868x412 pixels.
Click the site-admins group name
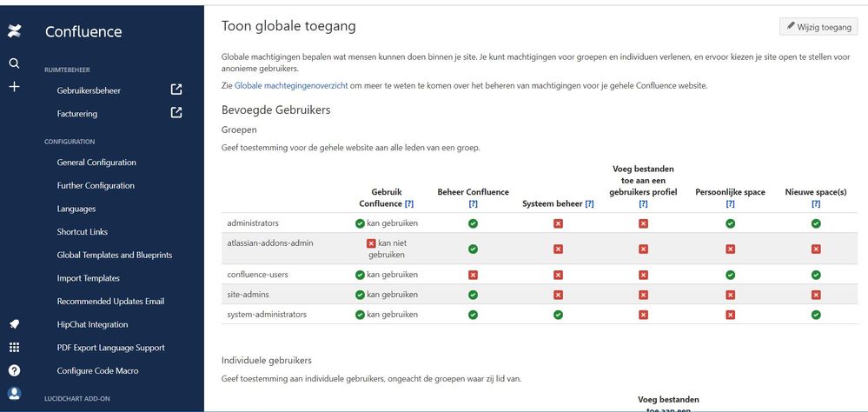tap(248, 295)
